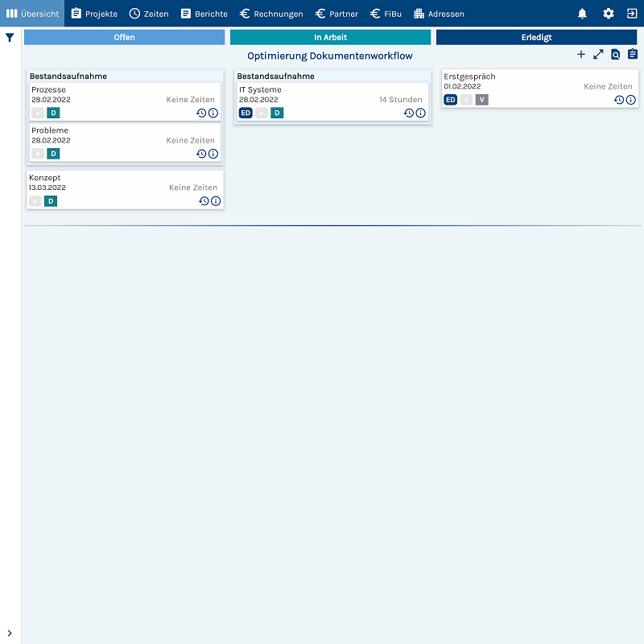Open Rechnungen menu
The image size is (644, 644).
pyautogui.click(x=271, y=14)
